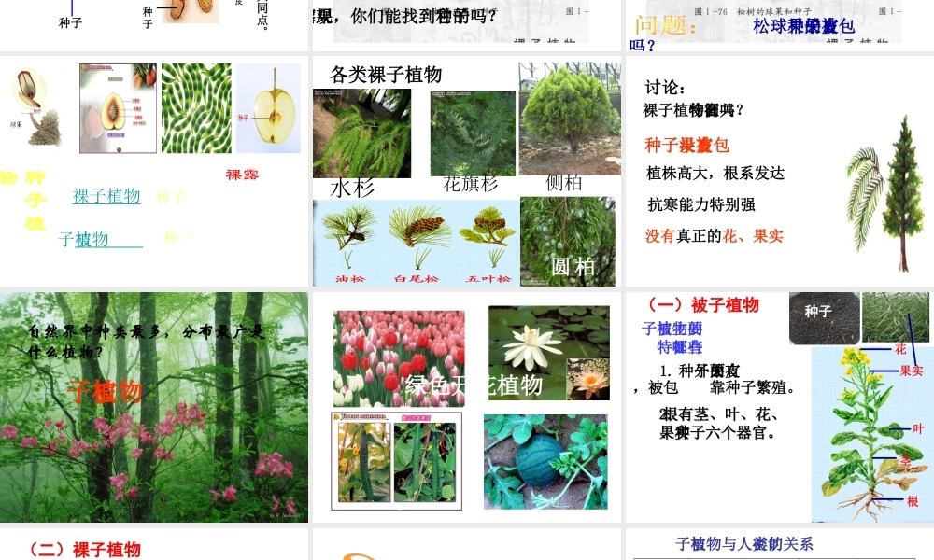Screen dimensions: 934x560
Task: Select the peach cross-section diagram
Action: tap(118, 108)
